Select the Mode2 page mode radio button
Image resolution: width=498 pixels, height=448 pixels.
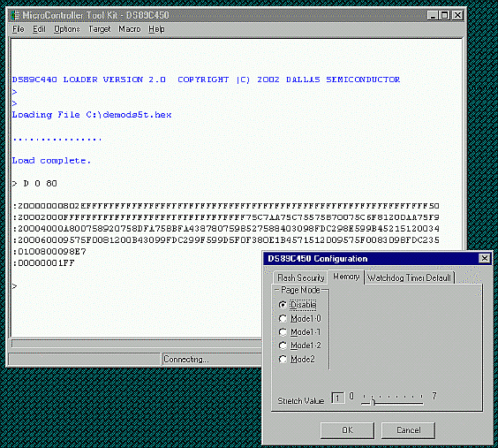[x=283, y=359]
